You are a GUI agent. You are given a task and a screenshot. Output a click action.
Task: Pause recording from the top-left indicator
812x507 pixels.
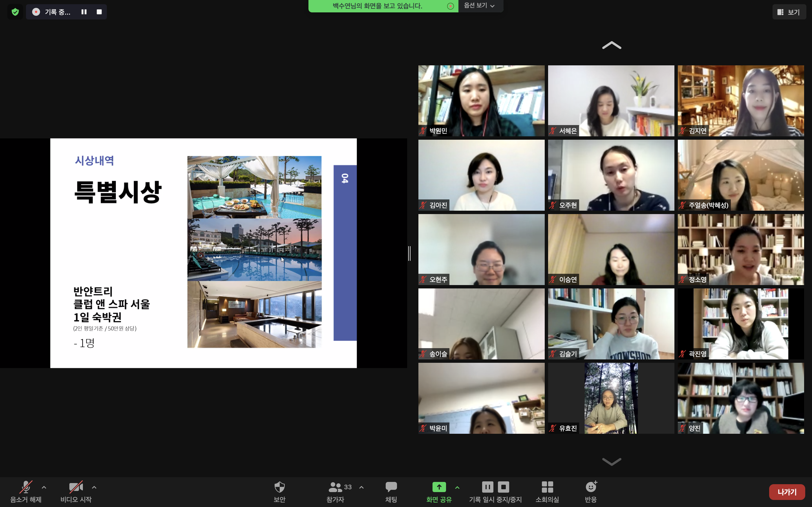pyautogui.click(x=84, y=12)
